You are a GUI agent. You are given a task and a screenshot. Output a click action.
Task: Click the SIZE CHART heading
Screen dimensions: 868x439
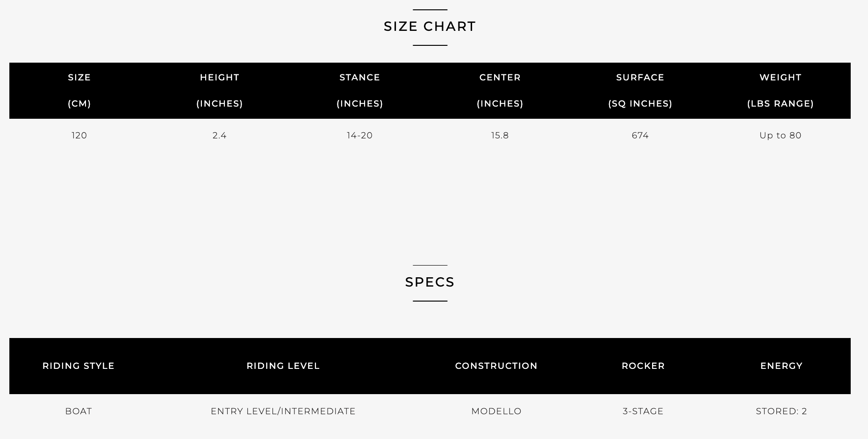coord(430,26)
